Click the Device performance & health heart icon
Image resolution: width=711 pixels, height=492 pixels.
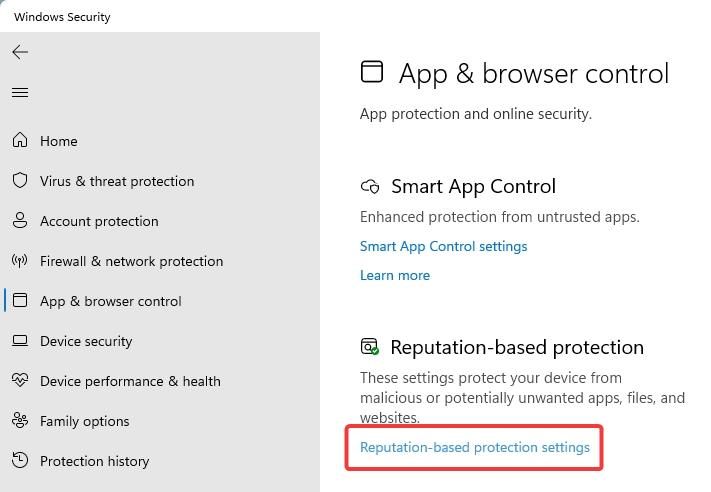(x=20, y=381)
